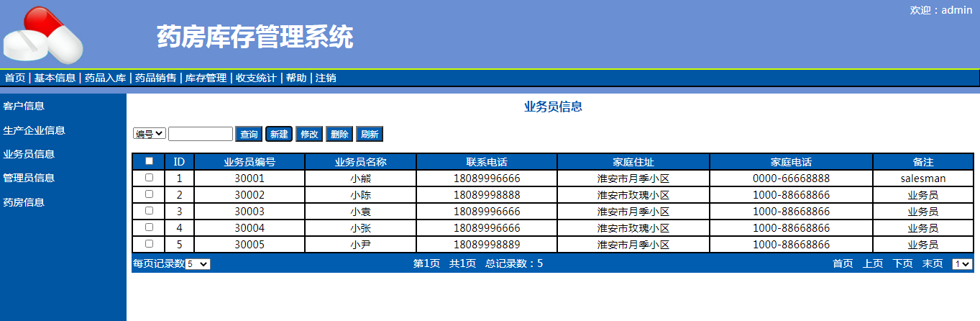Open the 基本信息 menu
This screenshot has height=321, width=980.
pos(55,78)
